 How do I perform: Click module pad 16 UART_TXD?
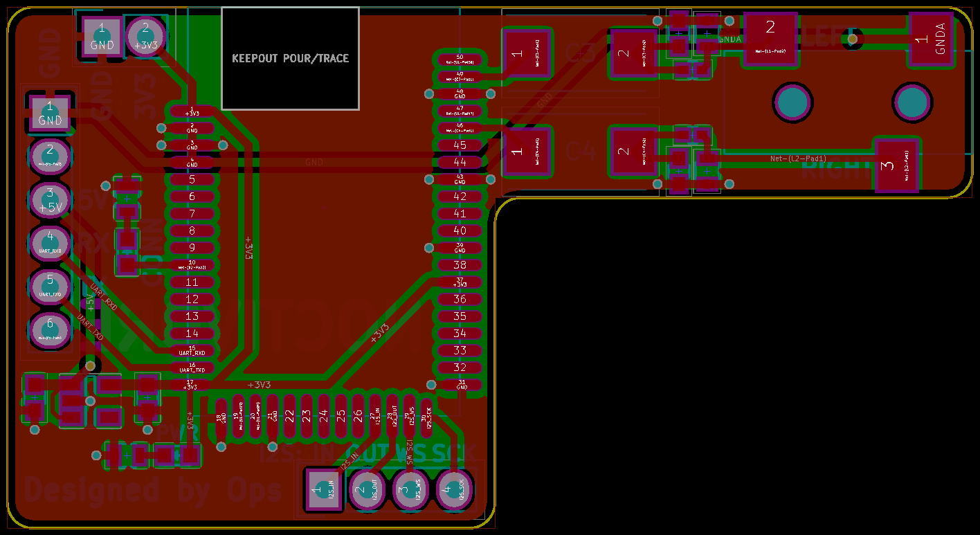coord(192,368)
